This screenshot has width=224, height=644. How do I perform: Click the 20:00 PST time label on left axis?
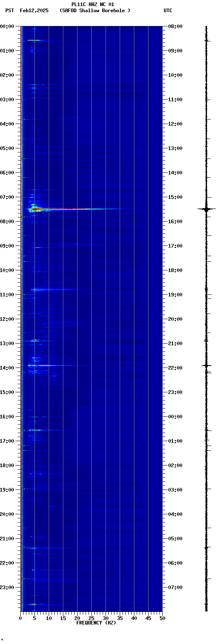tap(7, 514)
